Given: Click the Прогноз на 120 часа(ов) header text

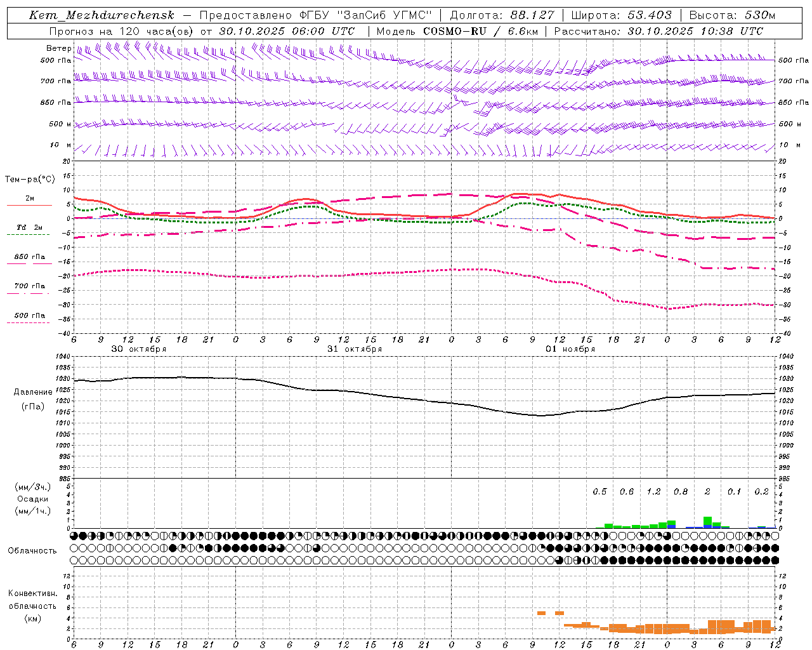Looking at the screenshot, I should click(202, 30).
